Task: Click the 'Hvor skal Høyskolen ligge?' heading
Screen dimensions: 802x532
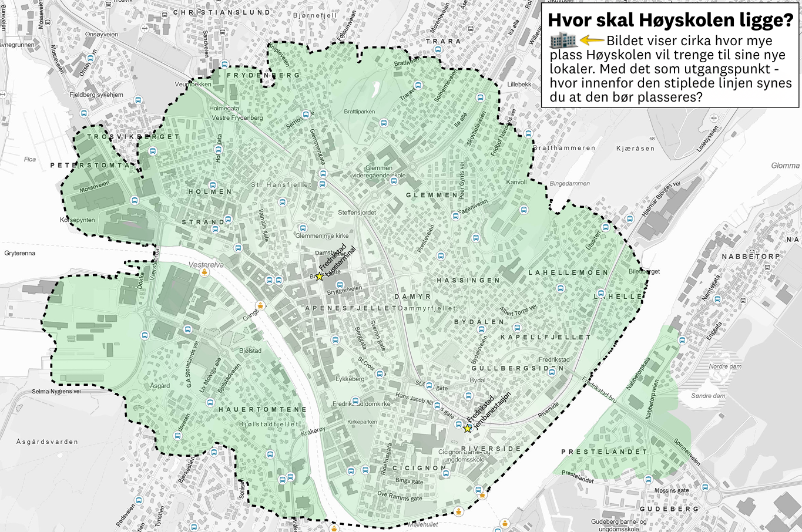Action: click(670, 20)
